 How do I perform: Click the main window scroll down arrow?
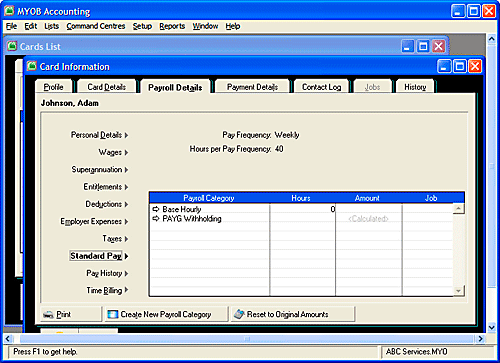492,328
